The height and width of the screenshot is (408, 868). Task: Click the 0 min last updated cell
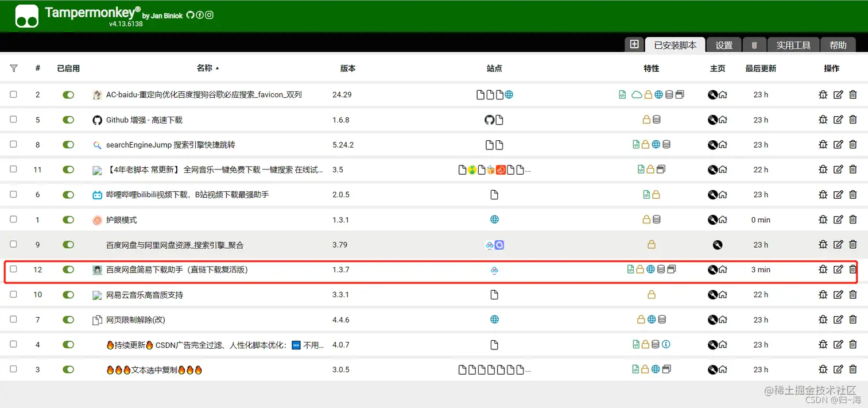pyautogui.click(x=761, y=220)
